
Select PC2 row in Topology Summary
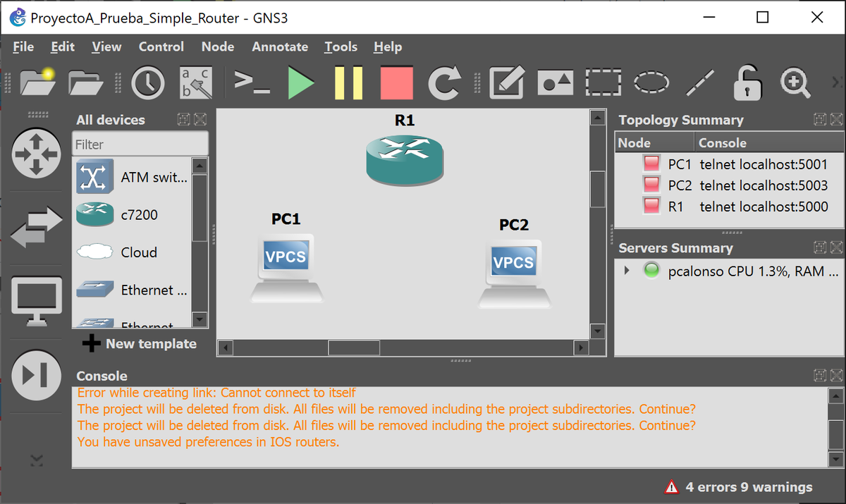[x=729, y=185]
